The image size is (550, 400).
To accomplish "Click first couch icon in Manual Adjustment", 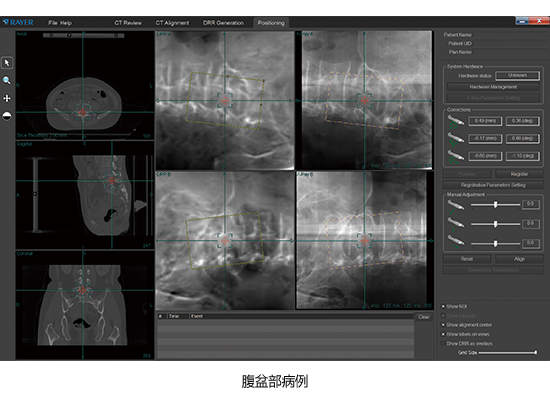I will tap(456, 205).
